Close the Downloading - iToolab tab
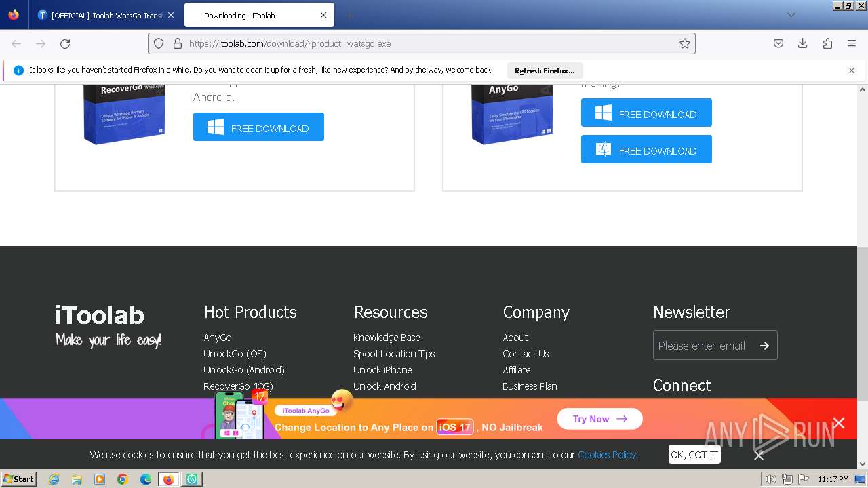This screenshot has width=868, height=488. [323, 15]
